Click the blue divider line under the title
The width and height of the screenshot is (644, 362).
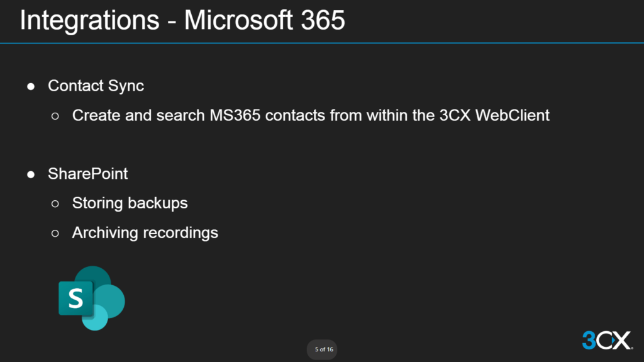click(322, 43)
